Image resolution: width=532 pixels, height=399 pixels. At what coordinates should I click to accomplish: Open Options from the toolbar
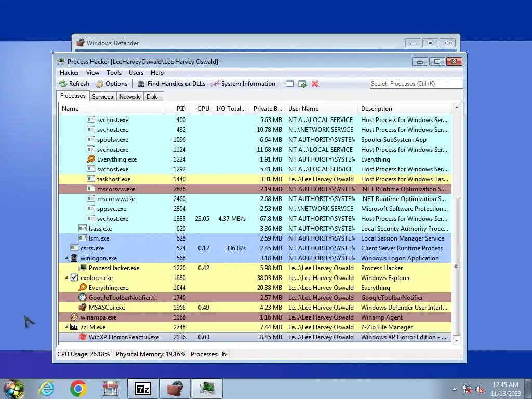pyautogui.click(x=111, y=84)
